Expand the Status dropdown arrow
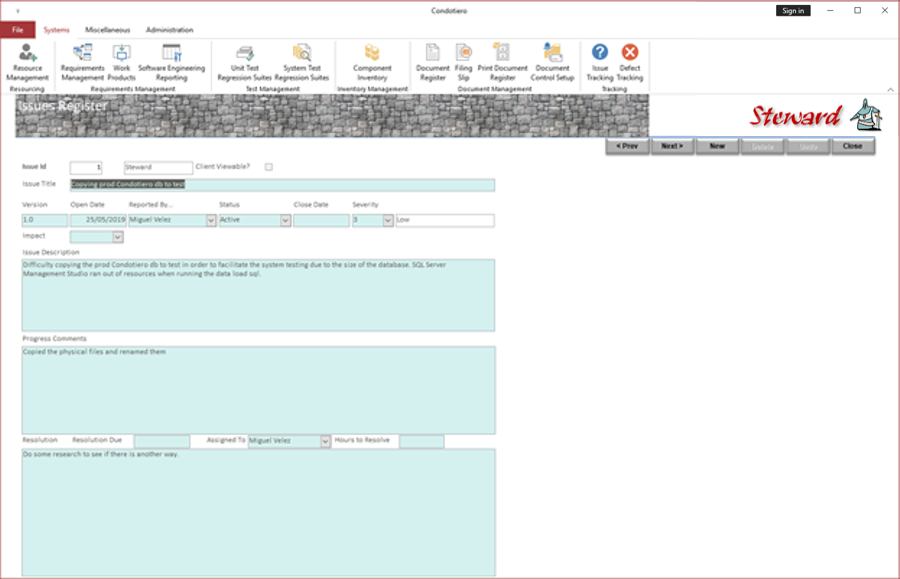The height and width of the screenshot is (579, 900). pos(285,220)
